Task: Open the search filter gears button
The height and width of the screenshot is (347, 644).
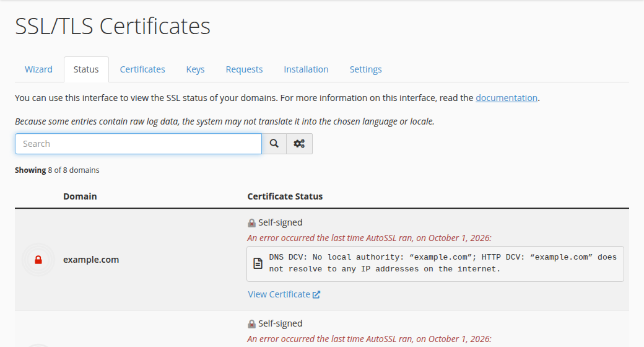Action: tap(300, 144)
